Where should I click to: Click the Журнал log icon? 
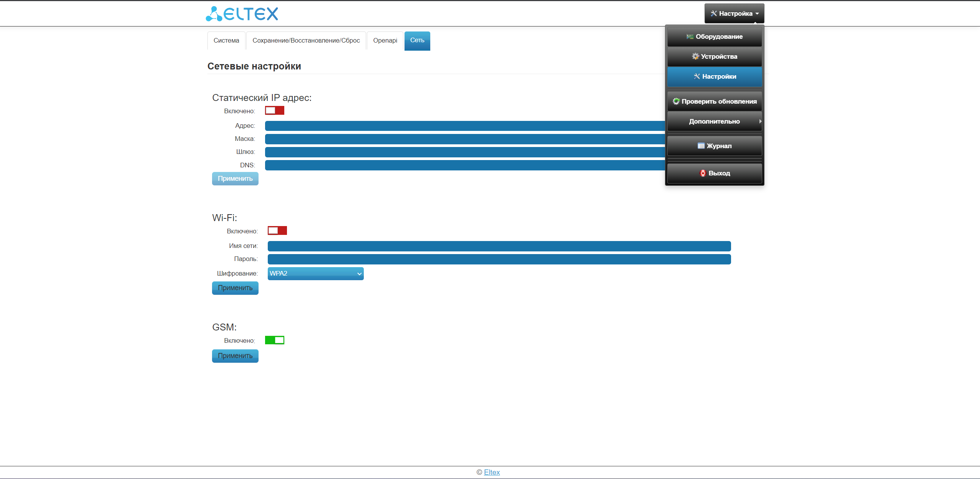[701, 146]
